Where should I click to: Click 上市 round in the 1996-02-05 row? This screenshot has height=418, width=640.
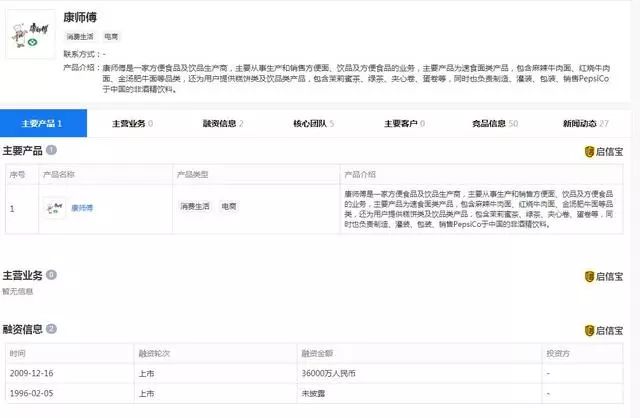(146, 394)
